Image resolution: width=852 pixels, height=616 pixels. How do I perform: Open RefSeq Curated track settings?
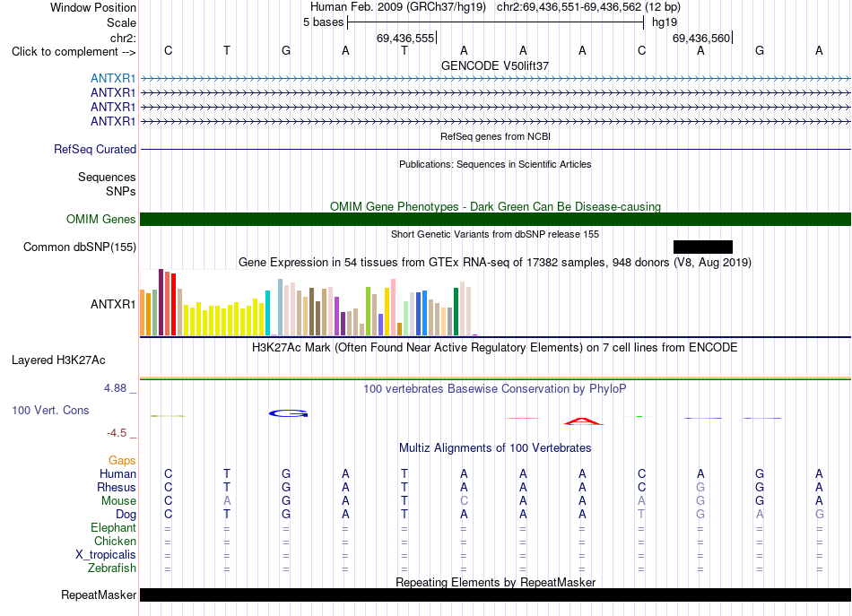coord(94,149)
